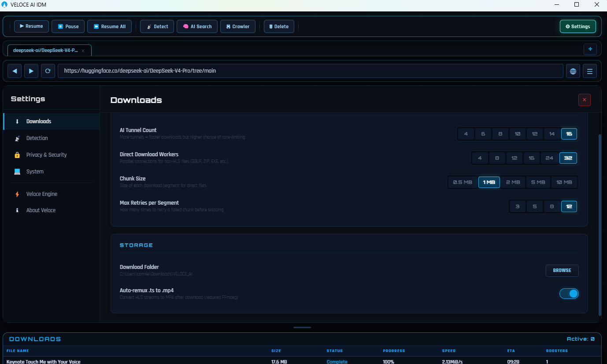Set Max Retries per Segment to 8

[552, 206]
